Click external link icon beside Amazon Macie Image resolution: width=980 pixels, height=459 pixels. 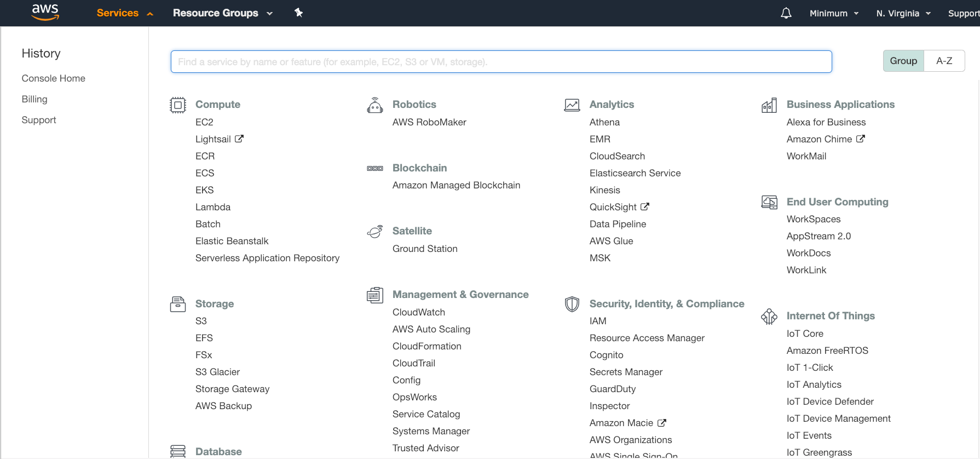coord(662,422)
